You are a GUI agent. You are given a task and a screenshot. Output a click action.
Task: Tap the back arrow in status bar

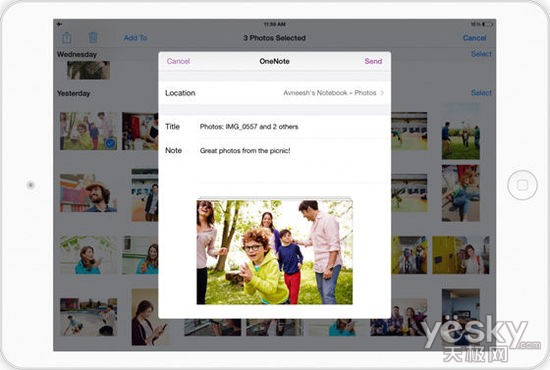point(59,24)
